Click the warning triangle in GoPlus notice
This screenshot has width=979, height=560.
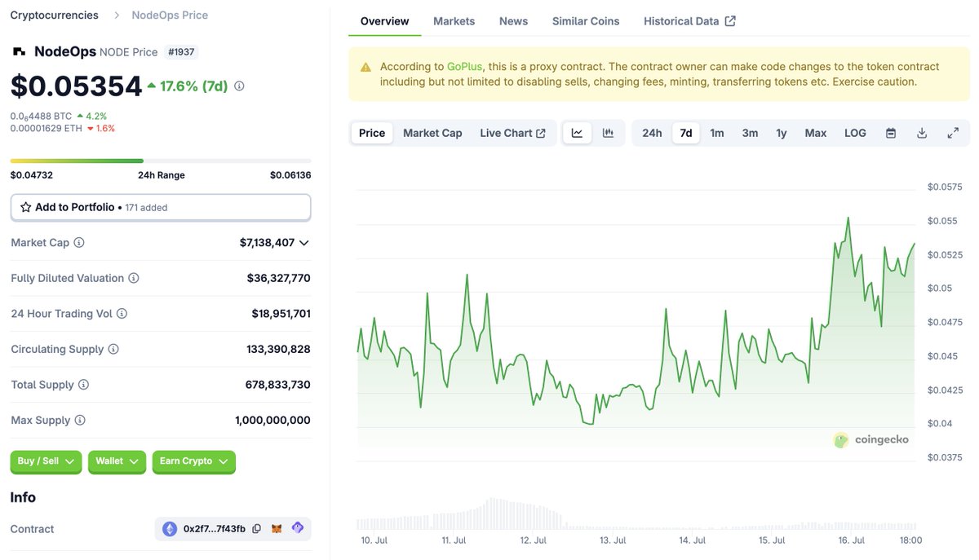365,67
